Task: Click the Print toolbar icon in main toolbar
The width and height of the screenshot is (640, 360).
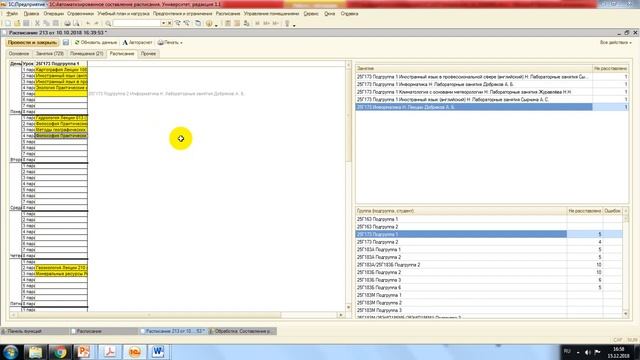Action: tap(67, 23)
